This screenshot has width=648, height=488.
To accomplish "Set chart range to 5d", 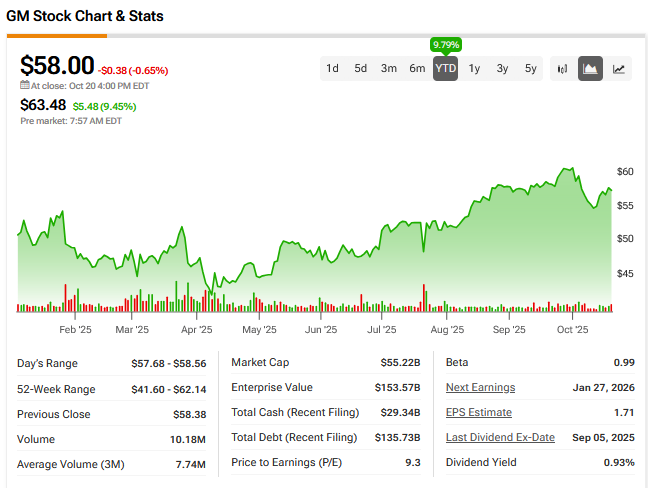I will click(360, 69).
